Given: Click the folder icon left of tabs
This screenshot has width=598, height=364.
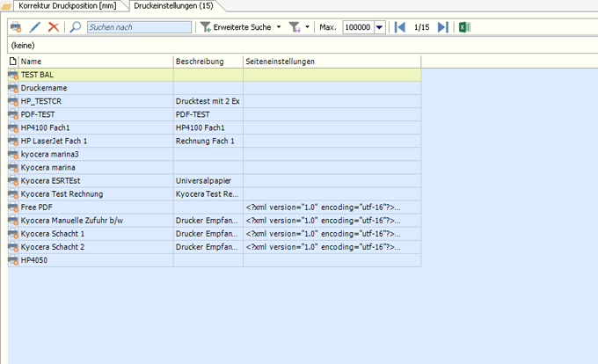Looking at the screenshot, I should coord(6,6).
